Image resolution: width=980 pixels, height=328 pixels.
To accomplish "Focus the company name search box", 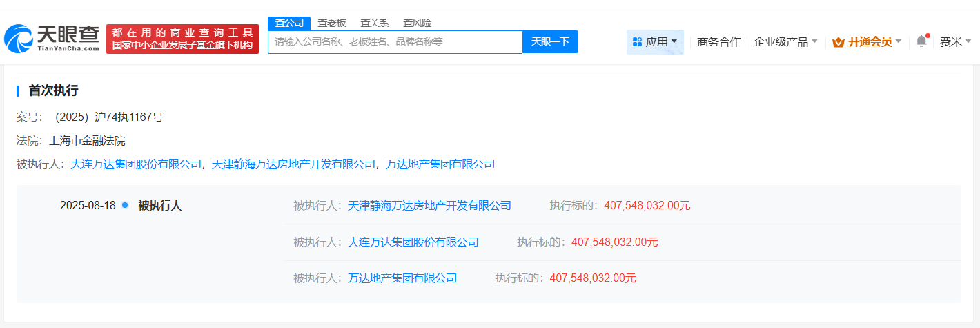I will click(x=395, y=41).
